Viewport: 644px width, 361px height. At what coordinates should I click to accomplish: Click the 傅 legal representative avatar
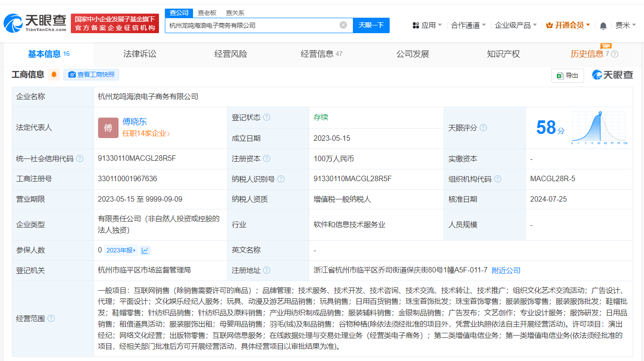pos(108,128)
